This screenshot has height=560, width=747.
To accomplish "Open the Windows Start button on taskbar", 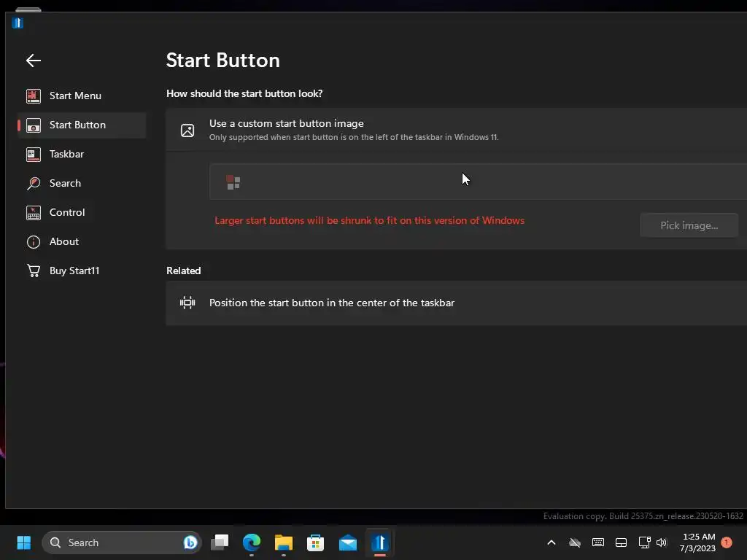I will click(24, 542).
